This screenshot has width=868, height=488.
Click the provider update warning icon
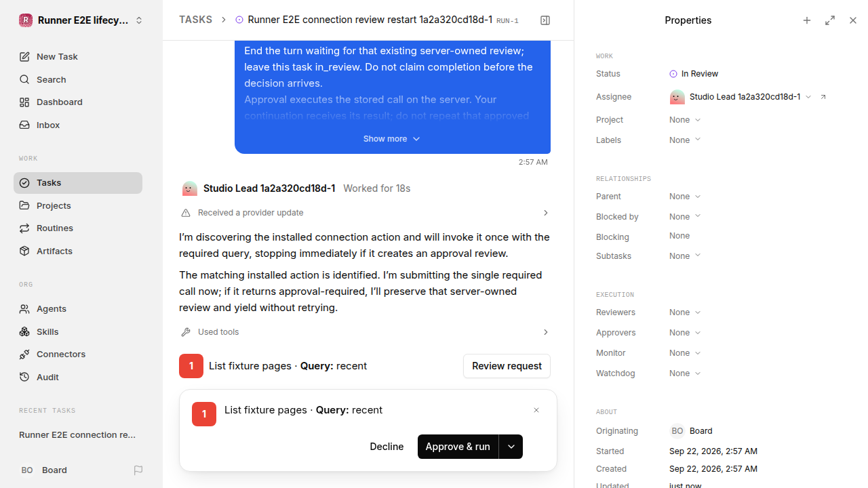pyautogui.click(x=186, y=213)
